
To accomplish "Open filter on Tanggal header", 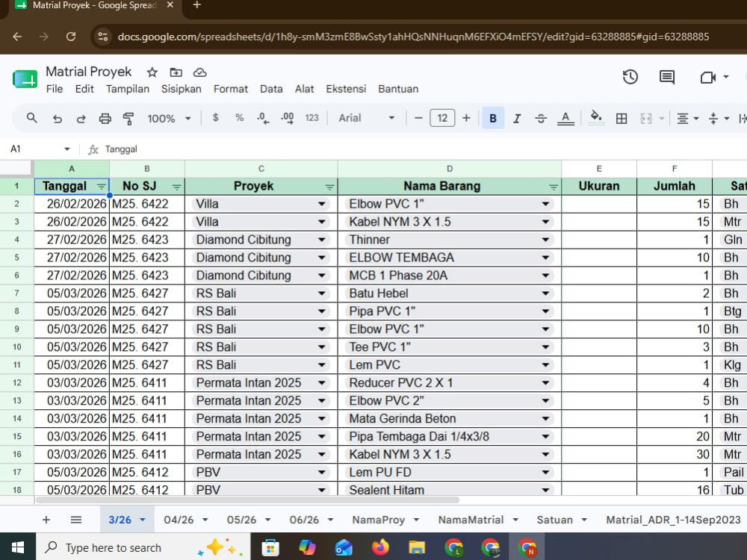I will [101, 187].
